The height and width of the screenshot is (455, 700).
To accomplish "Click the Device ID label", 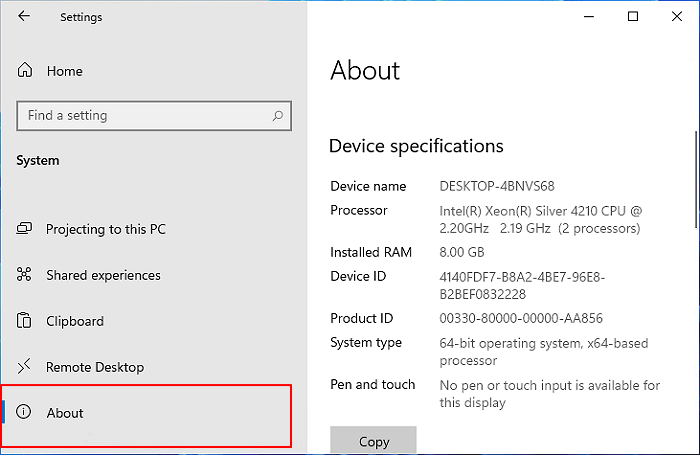I will [358, 276].
